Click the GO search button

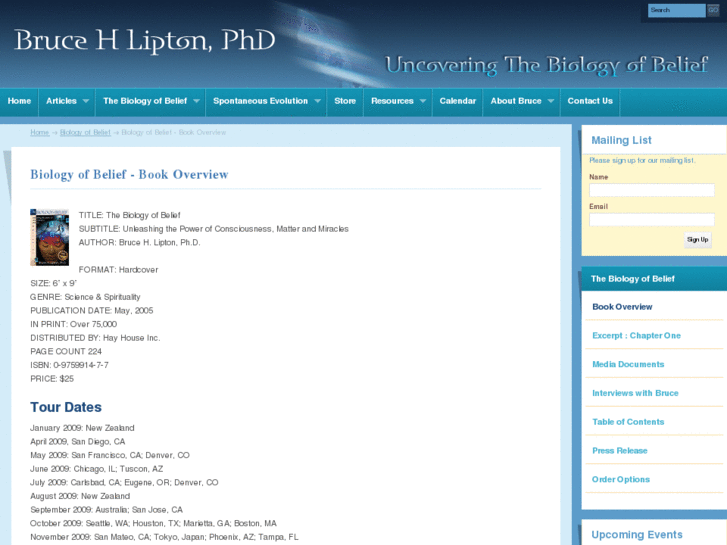point(713,10)
